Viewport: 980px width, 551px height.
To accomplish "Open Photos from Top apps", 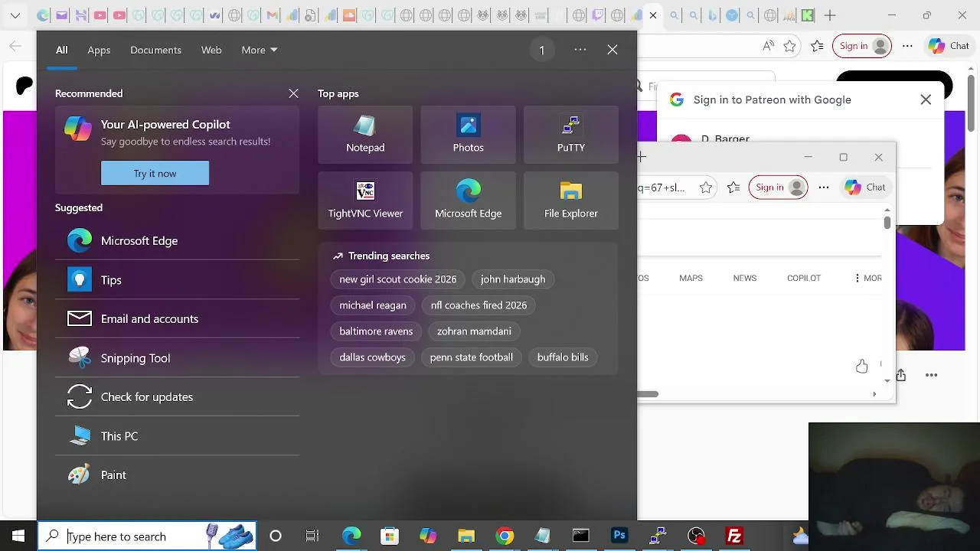I will coord(468,135).
